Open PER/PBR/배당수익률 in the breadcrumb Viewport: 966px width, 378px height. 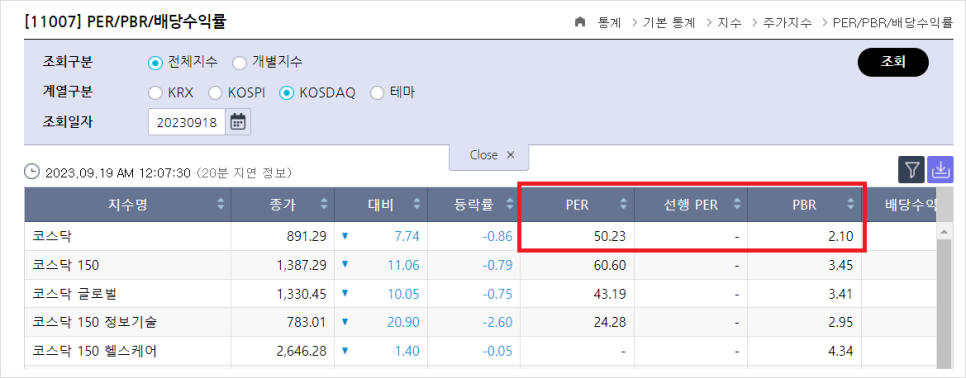click(x=892, y=23)
